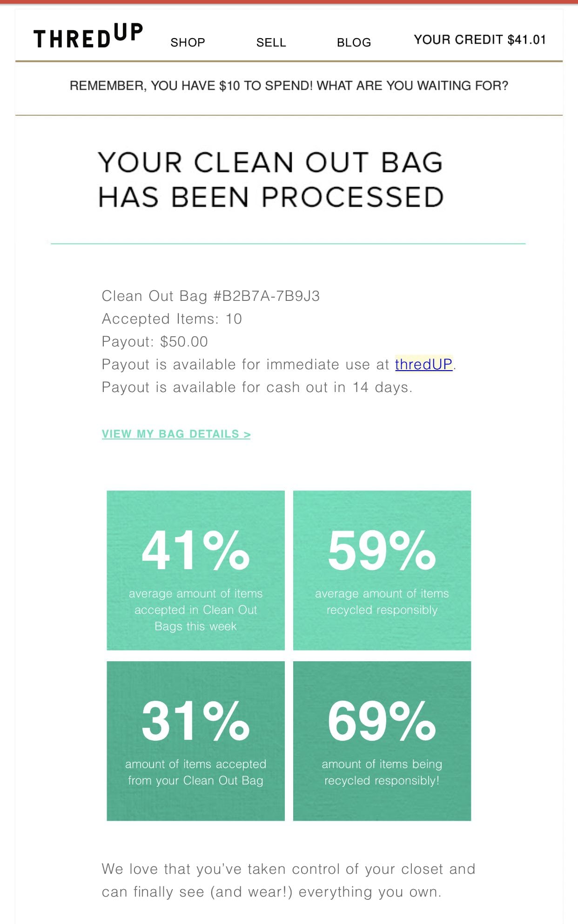Click the Clean Out Bag number text
Viewport: 578px width, 924px height.
pyautogui.click(x=210, y=296)
